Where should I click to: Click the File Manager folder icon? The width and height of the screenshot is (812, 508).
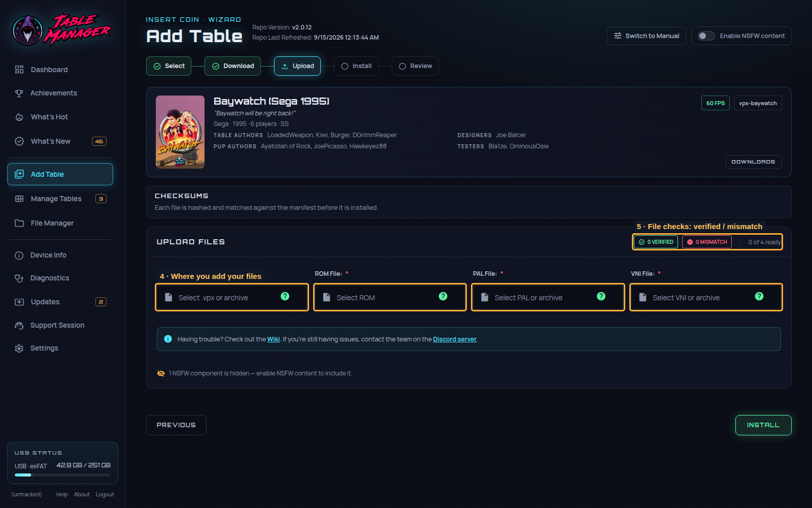19,223
